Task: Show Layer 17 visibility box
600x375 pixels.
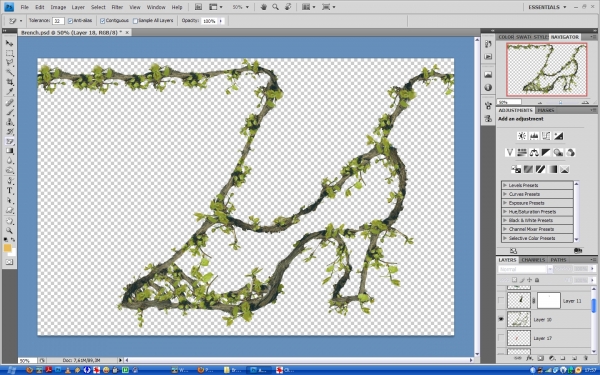Action: point(501,338)
